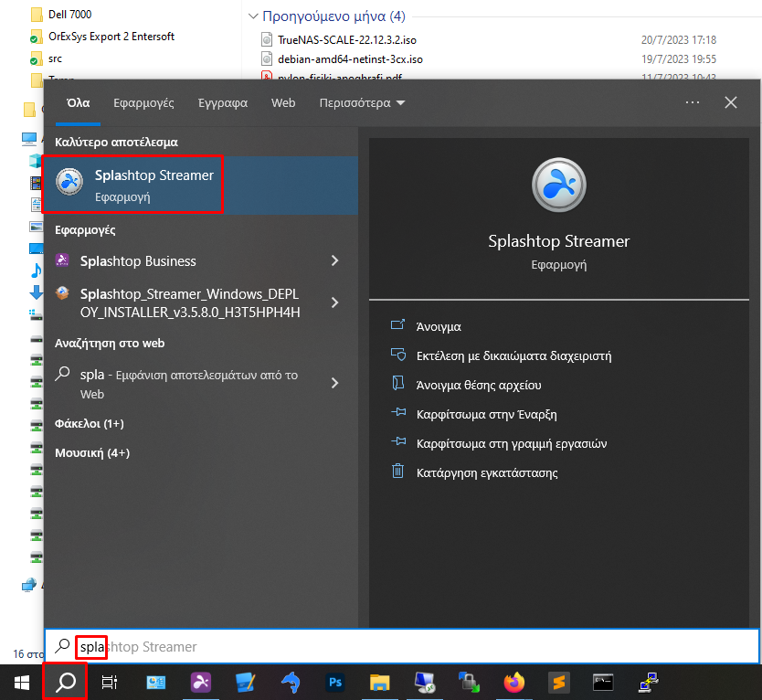Click the Splashtop Business result icon
Viewport: 762px width, 700px height.
pyautogui.click(x=62, y=260)
